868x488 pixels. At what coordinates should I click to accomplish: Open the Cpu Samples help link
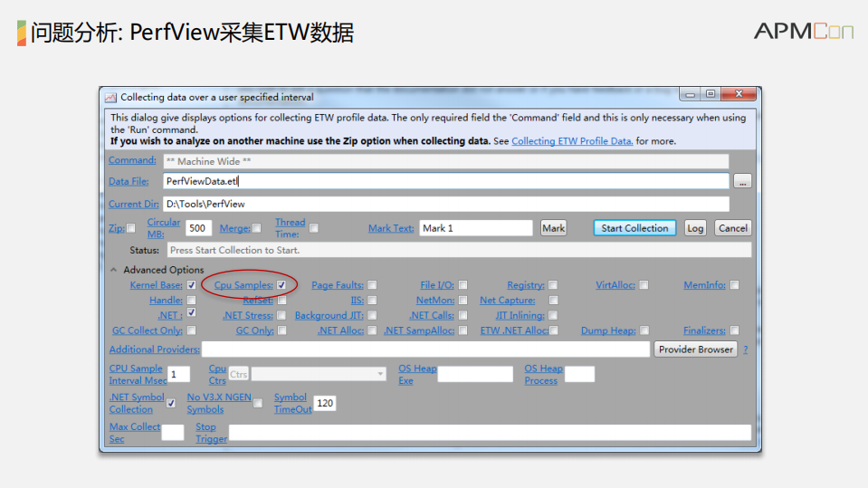(243, 284)
